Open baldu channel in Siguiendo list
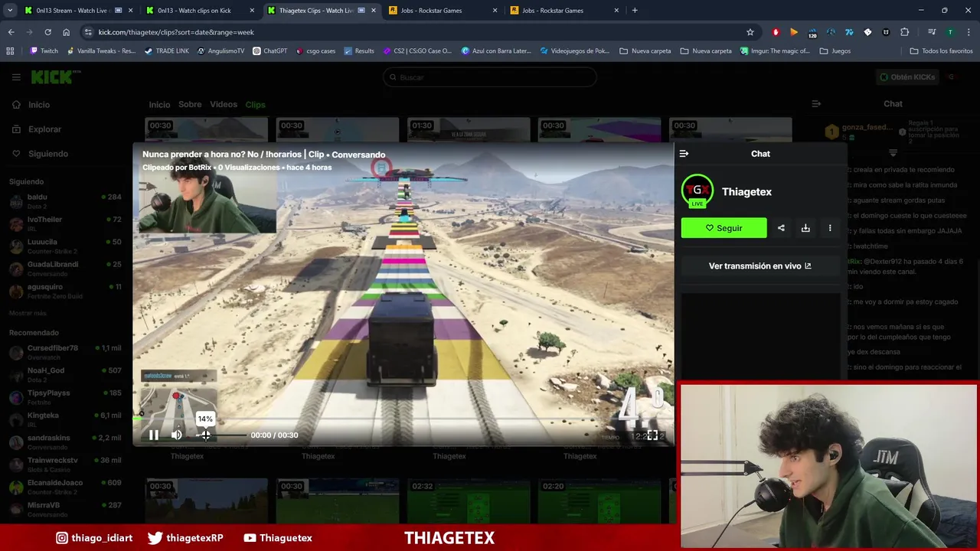 click(x=65, y=201)
